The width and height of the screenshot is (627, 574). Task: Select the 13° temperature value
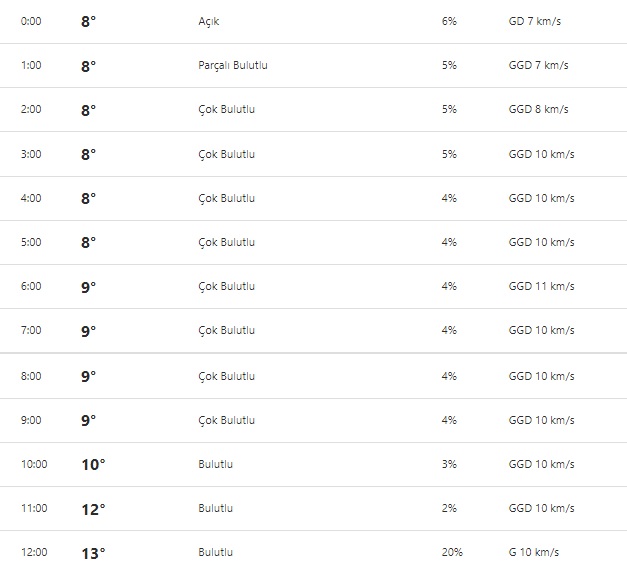coord(93,553)
